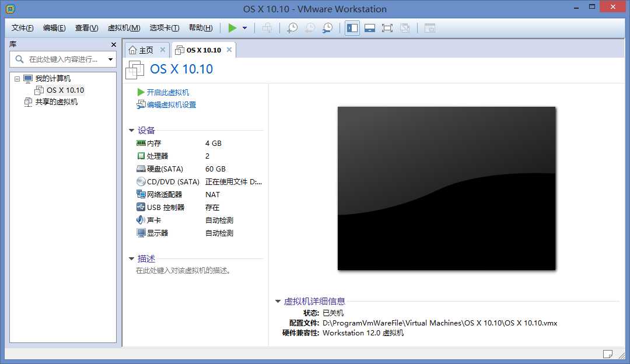Open the 网络适配器 network adapter row
This screenshot has height=364, width=630.
pos(199,194)
